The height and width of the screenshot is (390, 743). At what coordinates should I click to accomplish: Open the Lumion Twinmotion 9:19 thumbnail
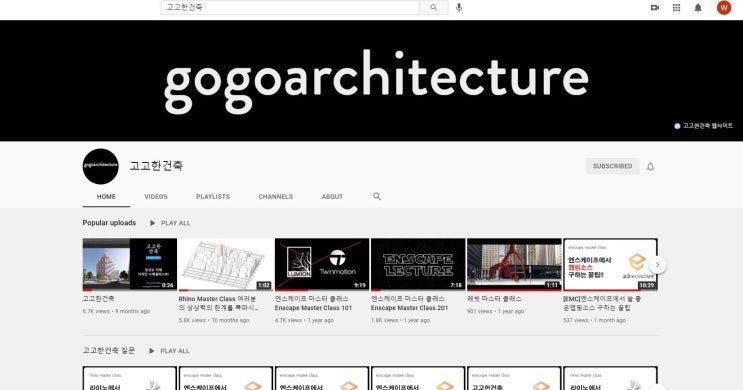322,264
